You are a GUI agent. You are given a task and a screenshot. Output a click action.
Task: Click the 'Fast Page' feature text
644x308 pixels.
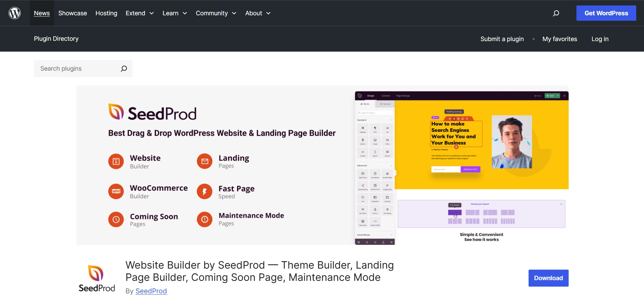tap(236, 189)
